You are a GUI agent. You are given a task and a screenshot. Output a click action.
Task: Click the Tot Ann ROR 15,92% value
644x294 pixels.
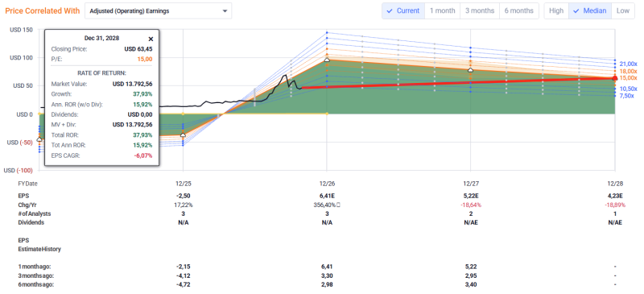pyautogui.click(x=142, y=145)
